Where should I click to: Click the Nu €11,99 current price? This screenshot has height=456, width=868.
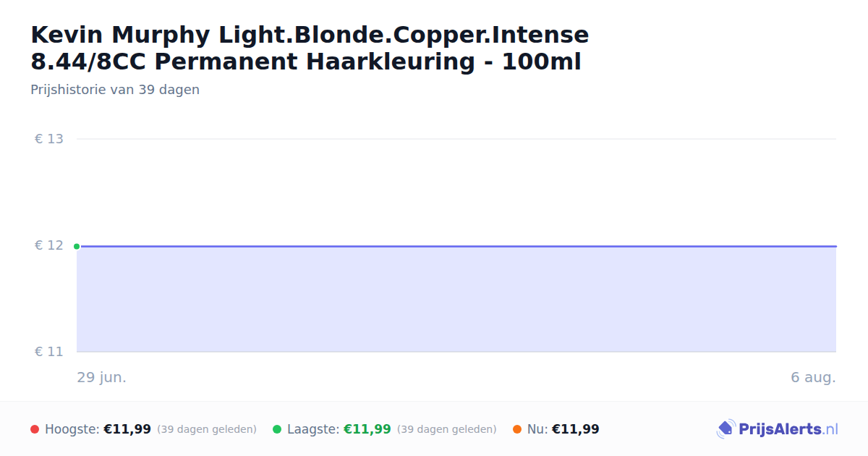click(x=576, y=429)
